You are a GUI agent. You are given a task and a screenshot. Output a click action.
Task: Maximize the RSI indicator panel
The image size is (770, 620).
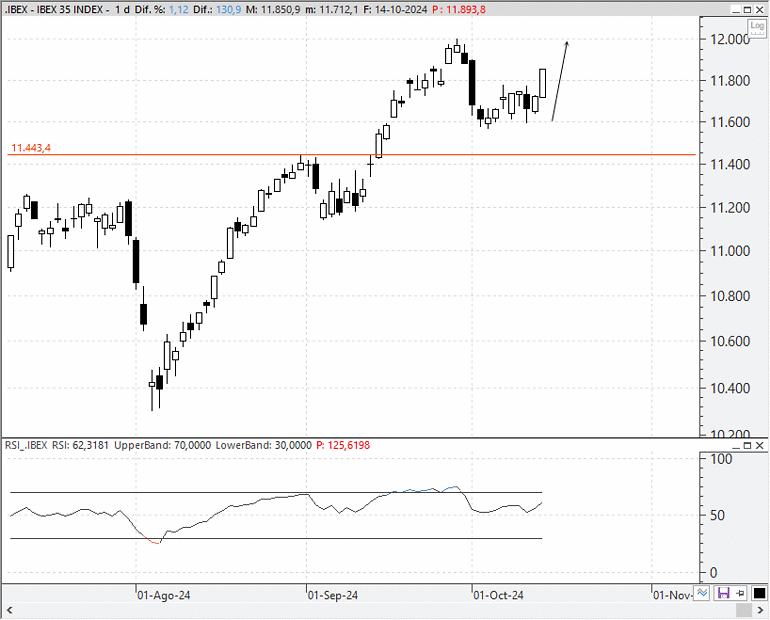[747, 445]
